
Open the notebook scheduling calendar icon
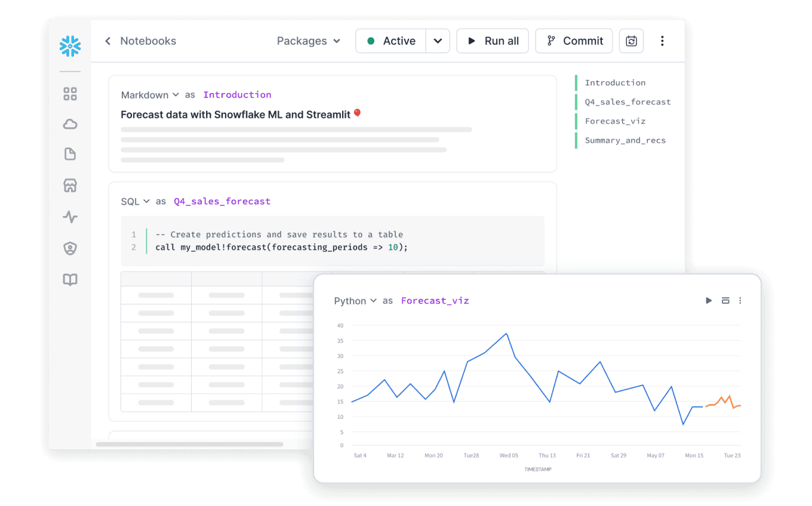[631, 41]
